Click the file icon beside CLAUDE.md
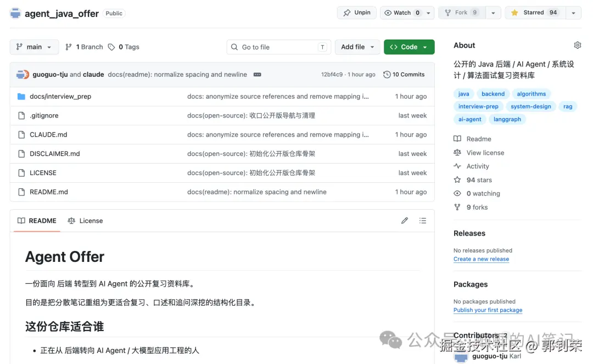 tap(21, 135)
